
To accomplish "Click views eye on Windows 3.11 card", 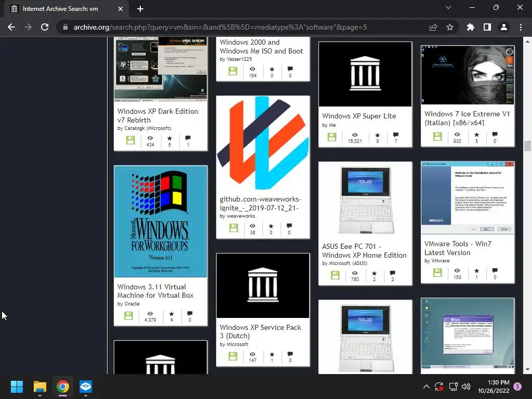I will (150, 313).
